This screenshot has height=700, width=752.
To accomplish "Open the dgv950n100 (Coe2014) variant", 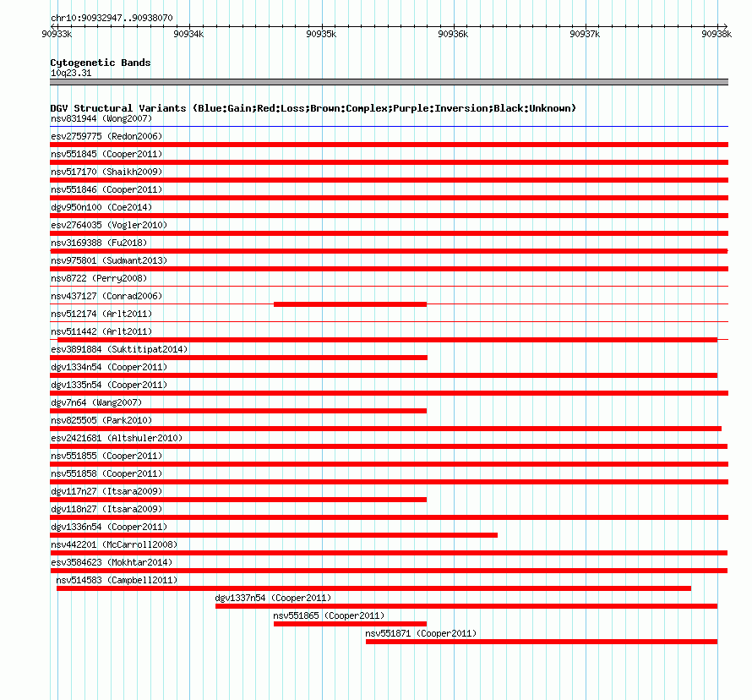I will [x=101, y=207].
